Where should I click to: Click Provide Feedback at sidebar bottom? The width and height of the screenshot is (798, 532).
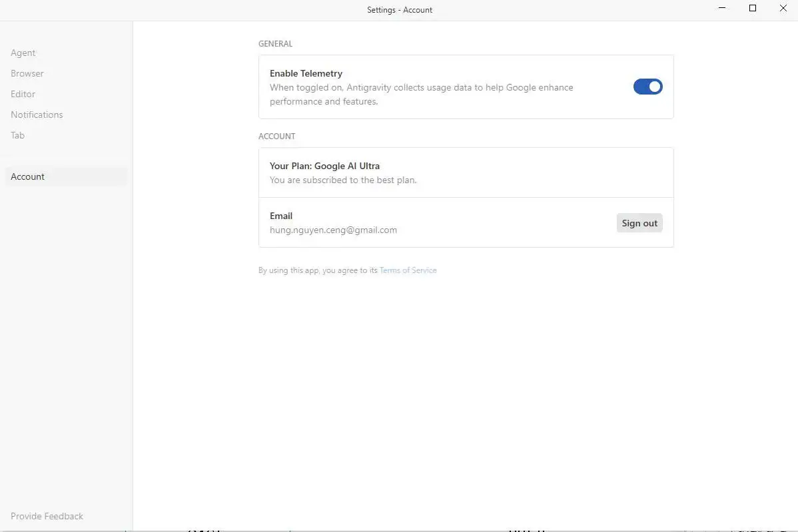(47, 516)
